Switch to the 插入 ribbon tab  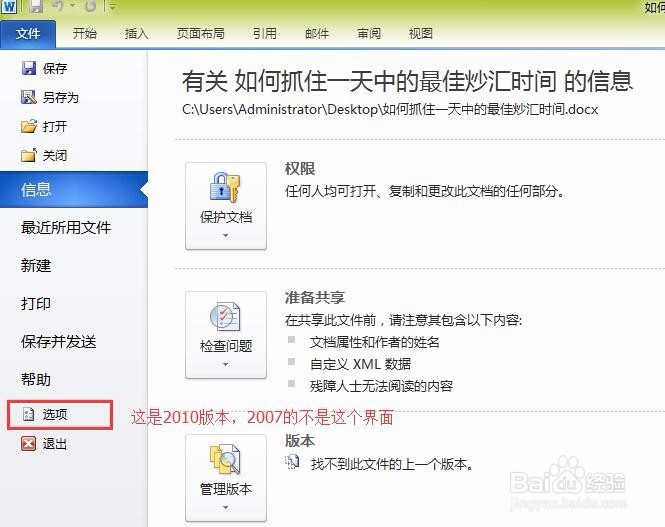pos(136,33)
